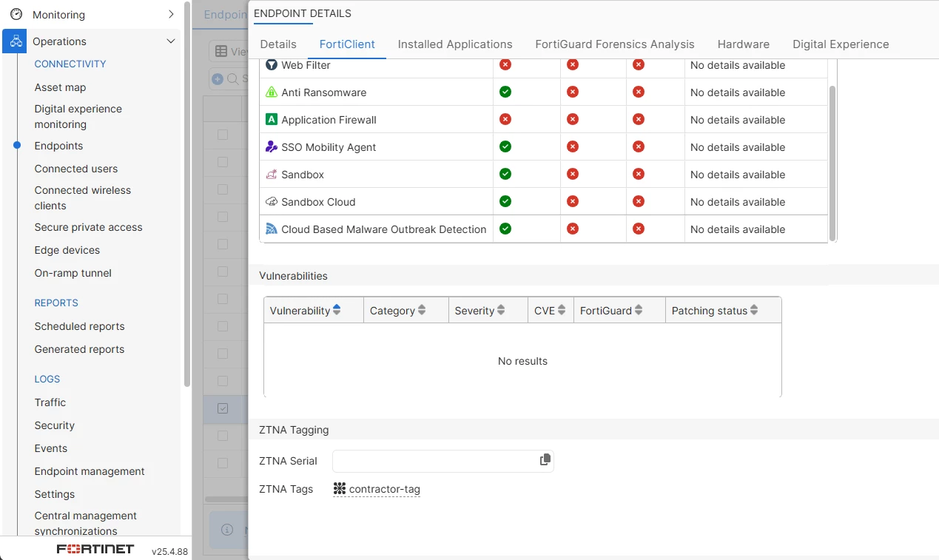Click Cloud Based Malware Outbreak Detection icon
Viewport: 939px width, 560px height.
click(x=272, y=229)
